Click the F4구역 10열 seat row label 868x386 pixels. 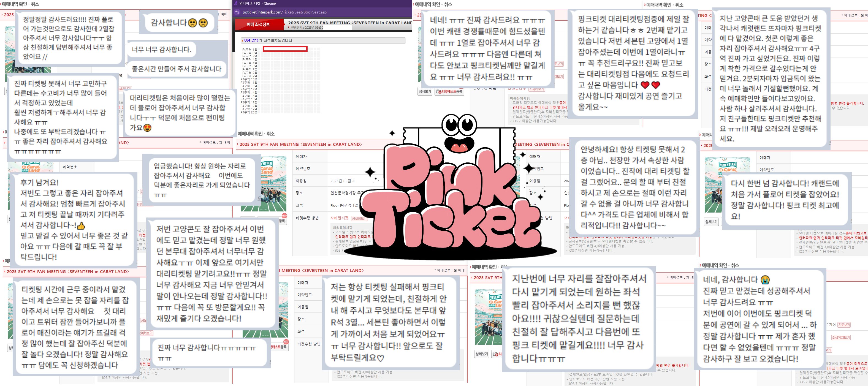[249, 79]
